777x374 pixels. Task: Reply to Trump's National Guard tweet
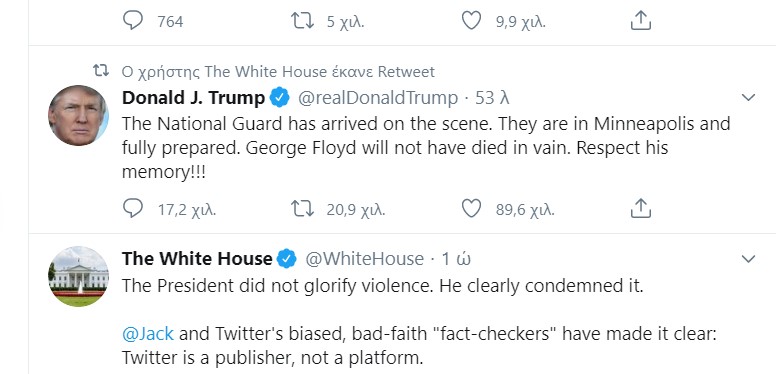133,209
